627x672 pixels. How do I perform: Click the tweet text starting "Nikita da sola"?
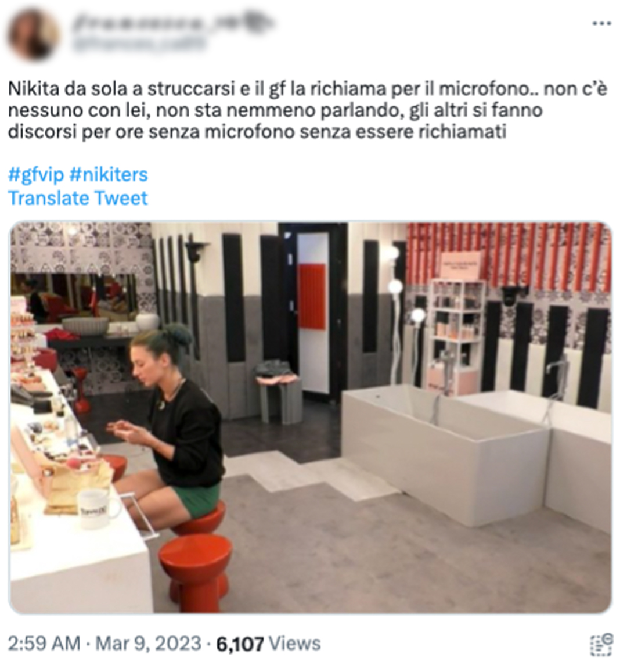point(308,110)
